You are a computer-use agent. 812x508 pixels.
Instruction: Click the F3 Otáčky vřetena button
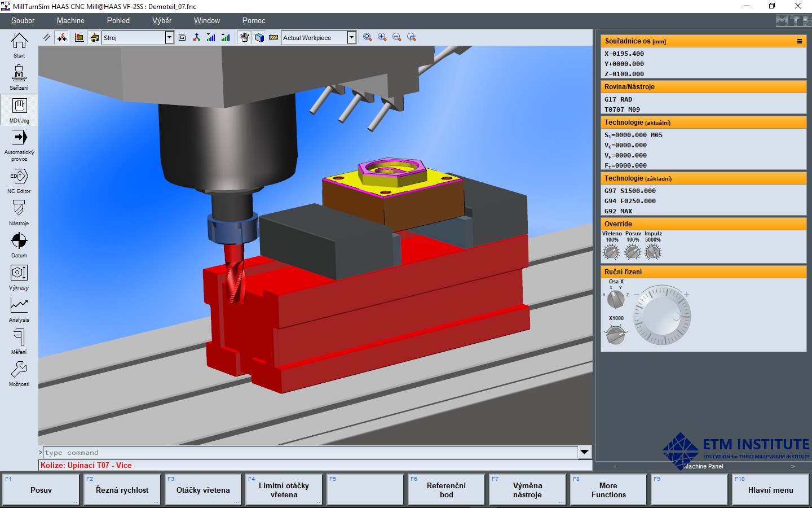tap(203, 490)
